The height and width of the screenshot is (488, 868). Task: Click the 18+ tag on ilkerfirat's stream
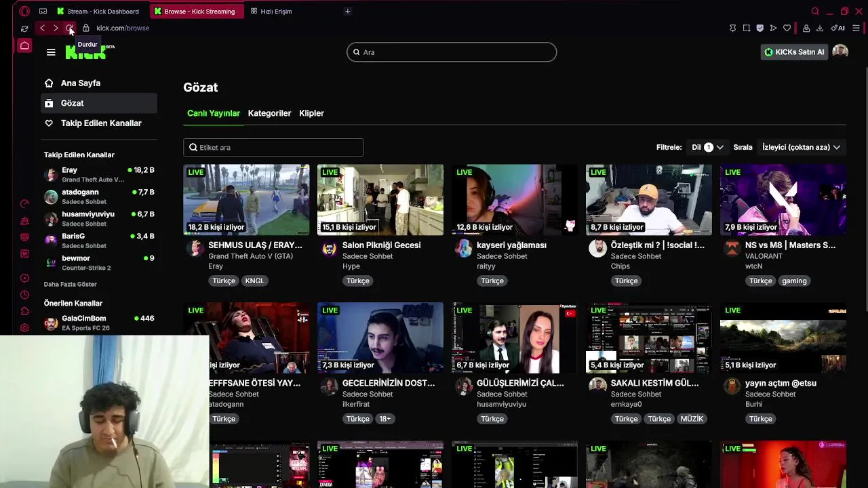[384, 419]
